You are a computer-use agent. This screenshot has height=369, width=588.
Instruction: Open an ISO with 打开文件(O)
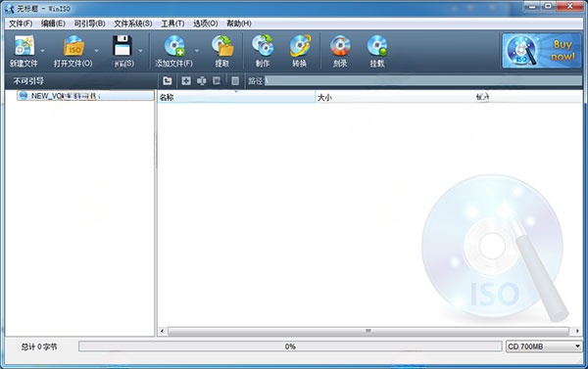pos(73,46)
